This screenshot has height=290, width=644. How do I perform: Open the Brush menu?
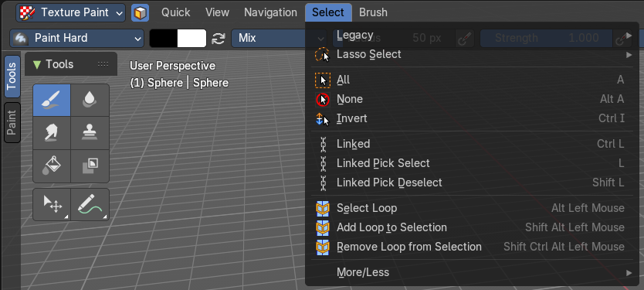click(x=373, y=12)
